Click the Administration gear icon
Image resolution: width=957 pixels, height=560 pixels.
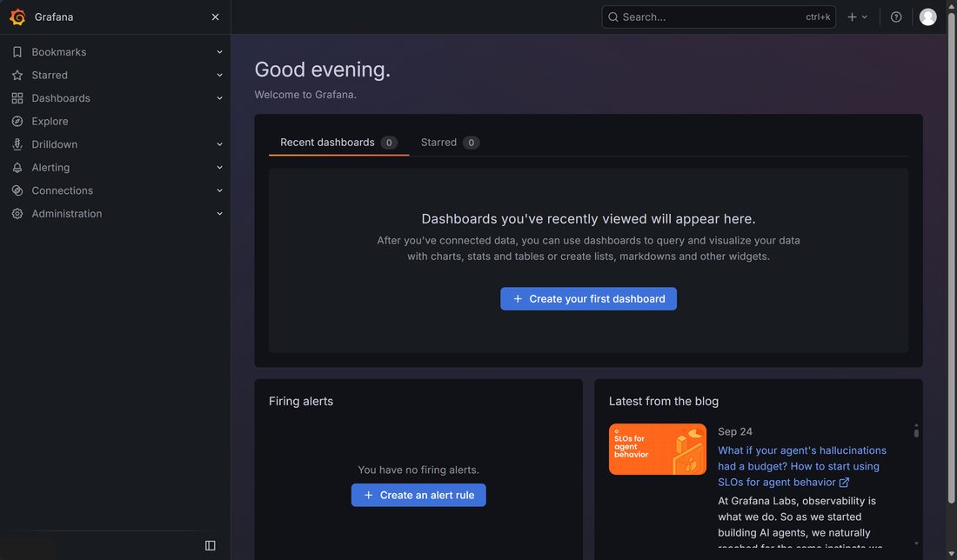(17, 214)
